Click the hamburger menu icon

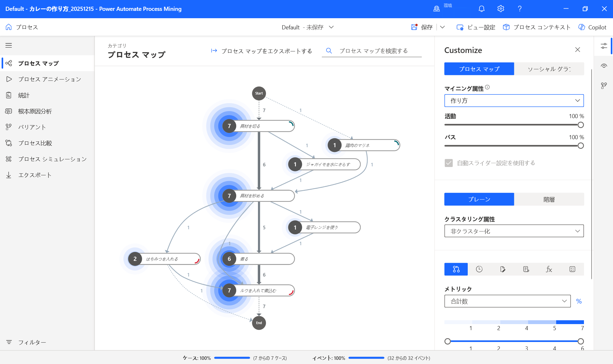(9, 45)
